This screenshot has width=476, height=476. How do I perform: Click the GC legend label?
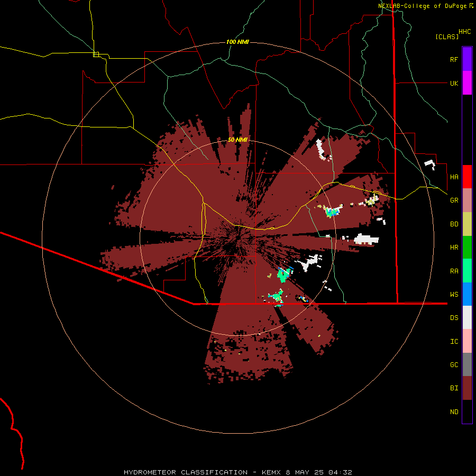tap(454, 365)
